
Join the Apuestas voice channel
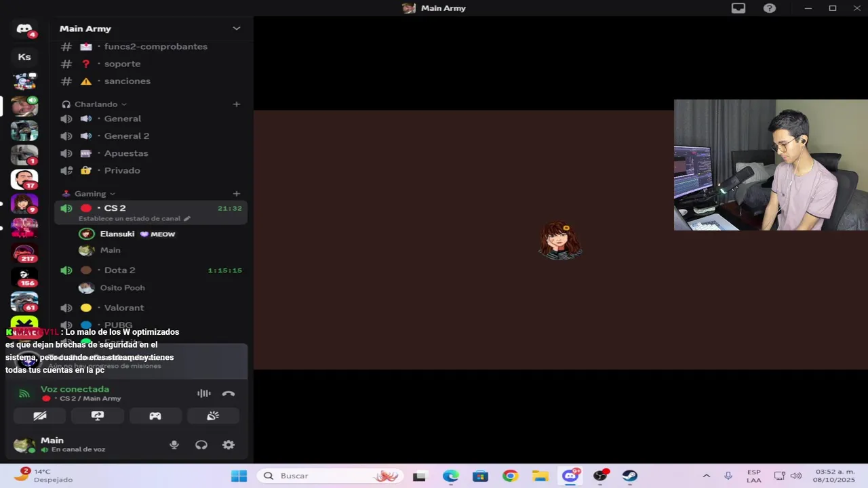point(151,153)
